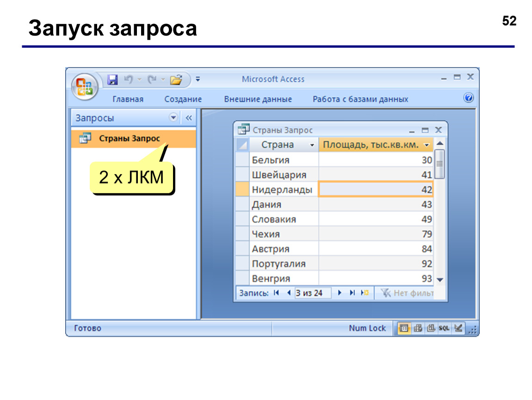Select the Нидерланды row selector

click(x=242, y=189)
